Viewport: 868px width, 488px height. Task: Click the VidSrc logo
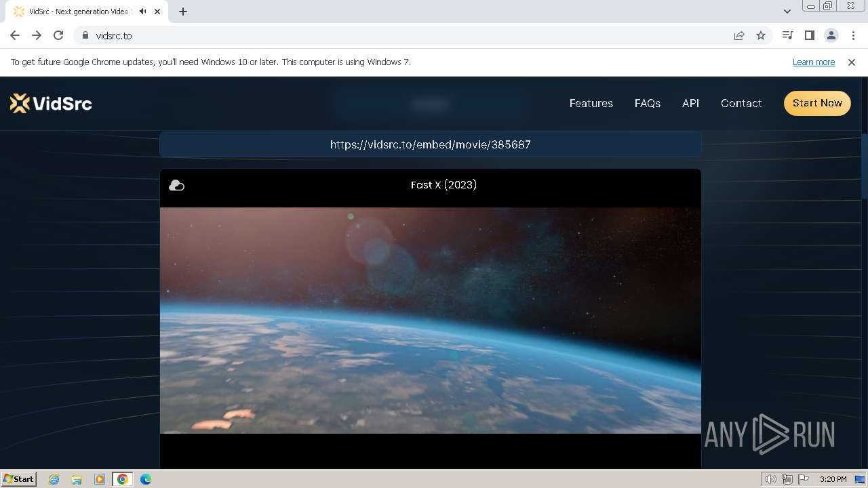51,103
